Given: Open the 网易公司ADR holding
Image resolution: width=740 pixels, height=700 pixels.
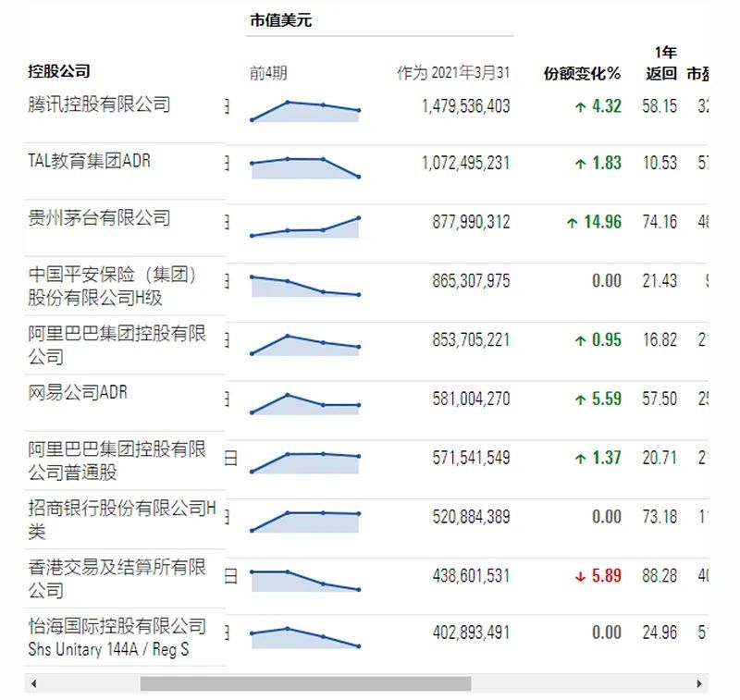Looking at the screenshot, I should tap(78, 392).
